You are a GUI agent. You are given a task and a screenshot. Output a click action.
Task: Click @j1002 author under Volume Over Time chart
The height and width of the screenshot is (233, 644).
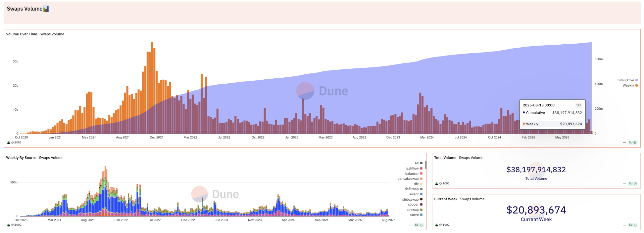coord(16,142)
